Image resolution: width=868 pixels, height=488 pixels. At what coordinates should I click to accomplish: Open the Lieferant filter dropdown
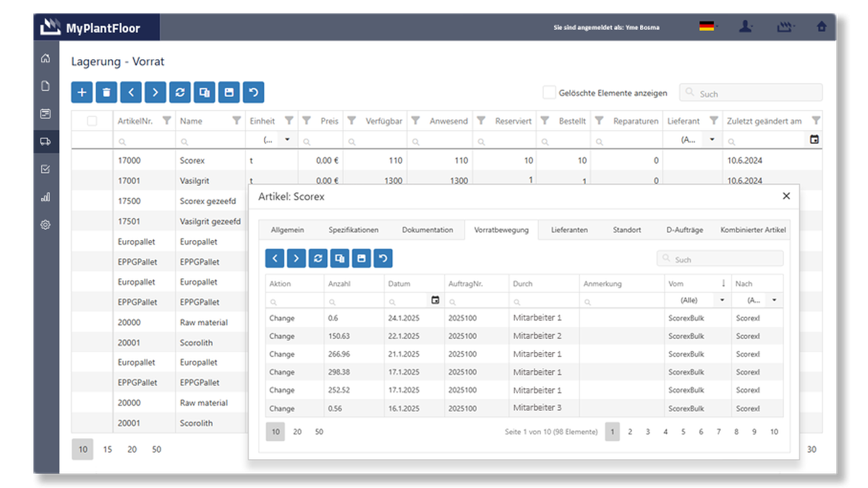[712, 140]
